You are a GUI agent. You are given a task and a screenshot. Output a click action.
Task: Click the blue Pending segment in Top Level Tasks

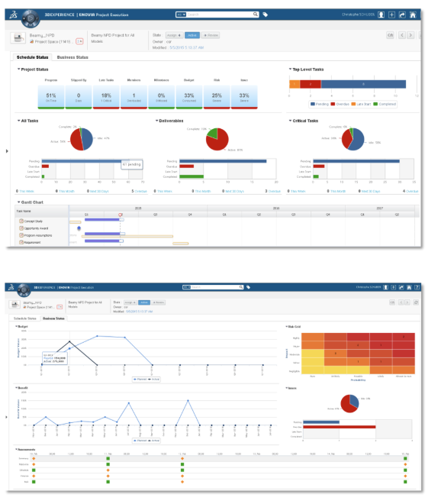point(363,84)
